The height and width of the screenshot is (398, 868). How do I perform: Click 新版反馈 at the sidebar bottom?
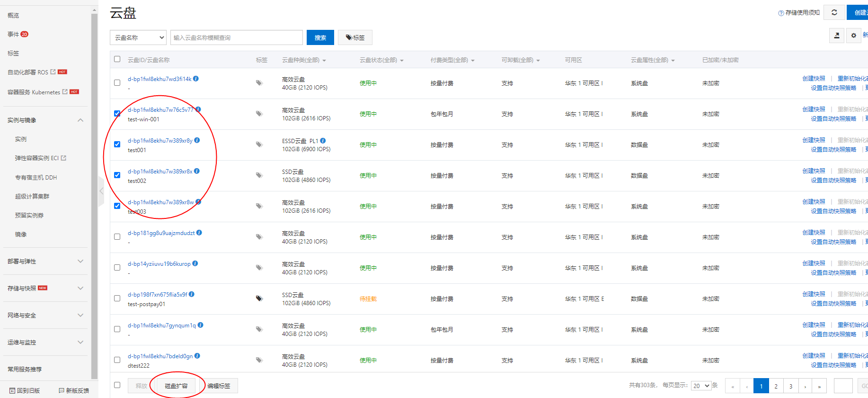pyautogui.click(x=74, y=390)
